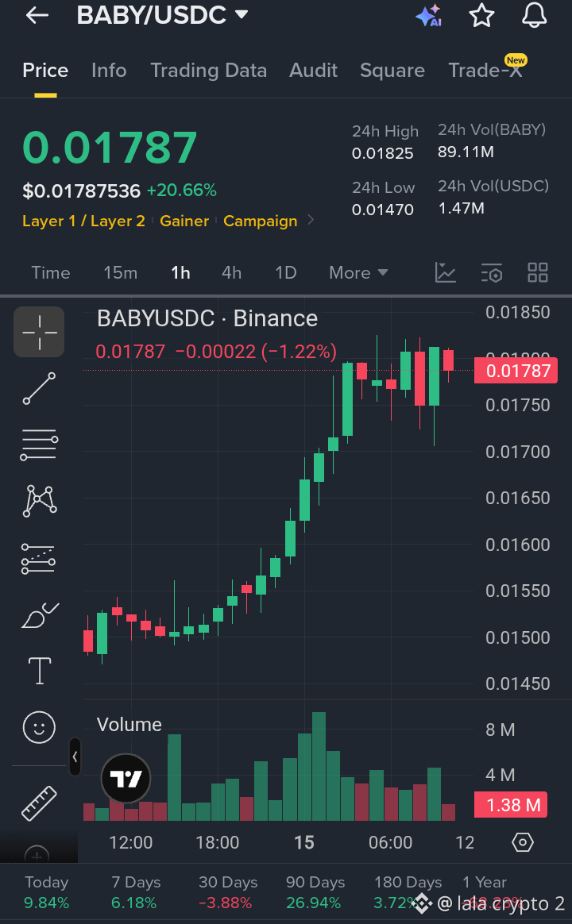Screen dimensions: 572x924
Task: Open the emoji sticker tool
Action: 39,727
